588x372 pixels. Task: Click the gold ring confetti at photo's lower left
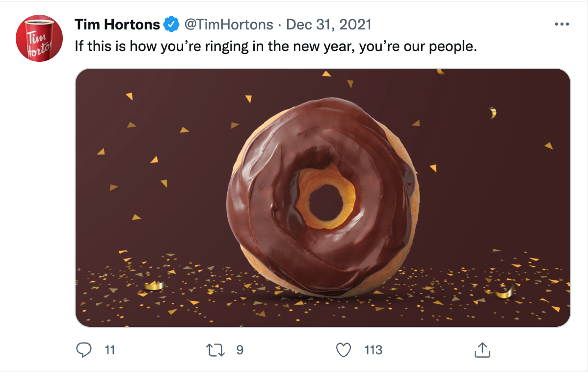tap(155, 286)
